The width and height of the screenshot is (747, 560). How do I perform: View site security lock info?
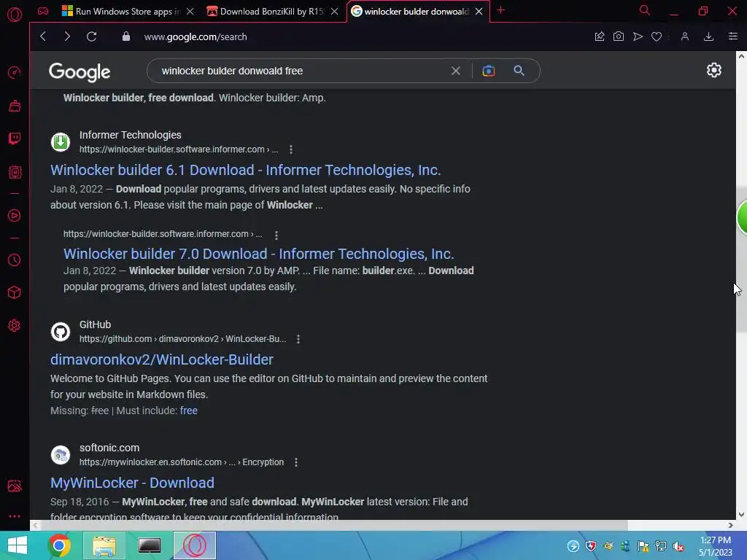click(x=125, y=36)
